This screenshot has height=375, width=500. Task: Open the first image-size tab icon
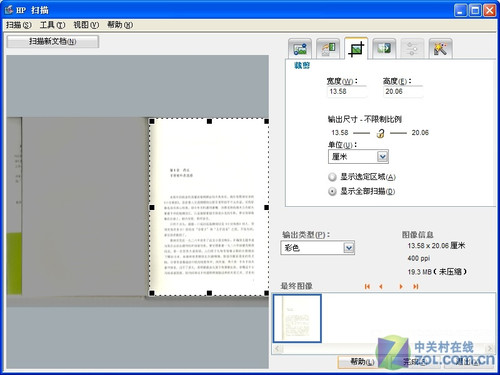coord(300,49)
